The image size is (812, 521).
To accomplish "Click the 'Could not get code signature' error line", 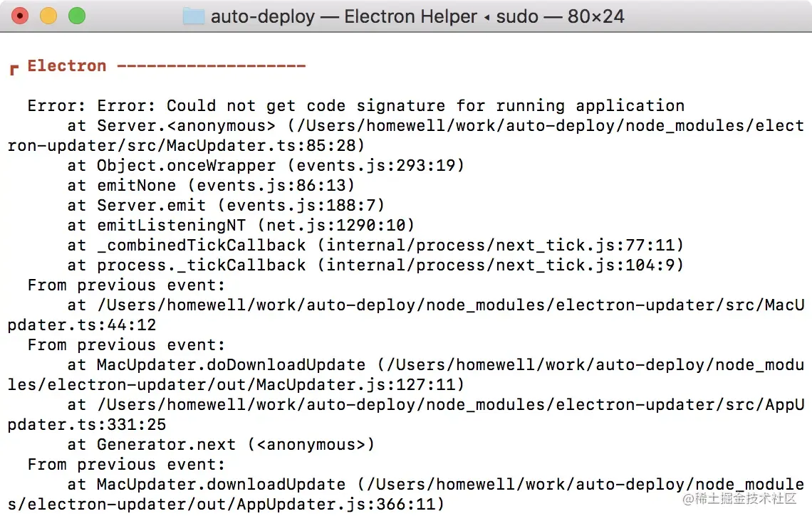I will [355, 105].
